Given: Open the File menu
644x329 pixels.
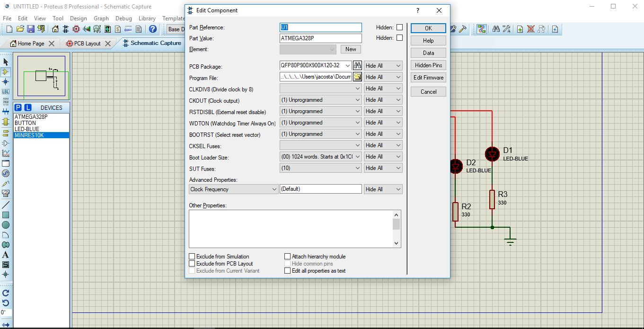Looking at the screenshot, I should click(7, 18).
